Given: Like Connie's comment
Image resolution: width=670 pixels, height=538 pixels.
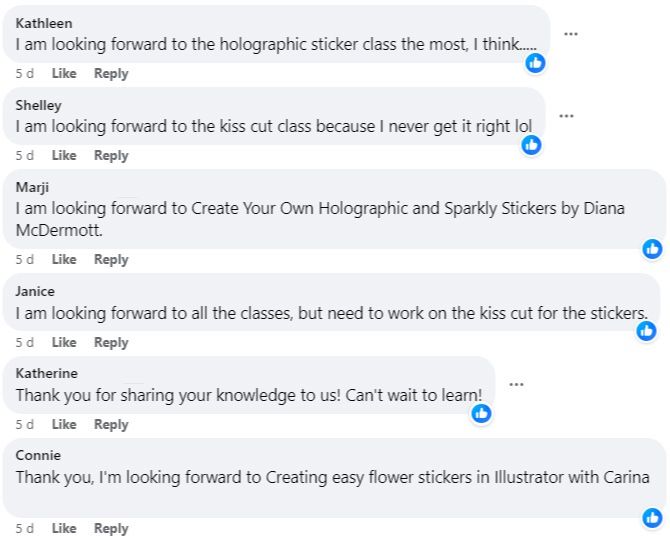Looking at the screenshot, I should coord(64,528).
